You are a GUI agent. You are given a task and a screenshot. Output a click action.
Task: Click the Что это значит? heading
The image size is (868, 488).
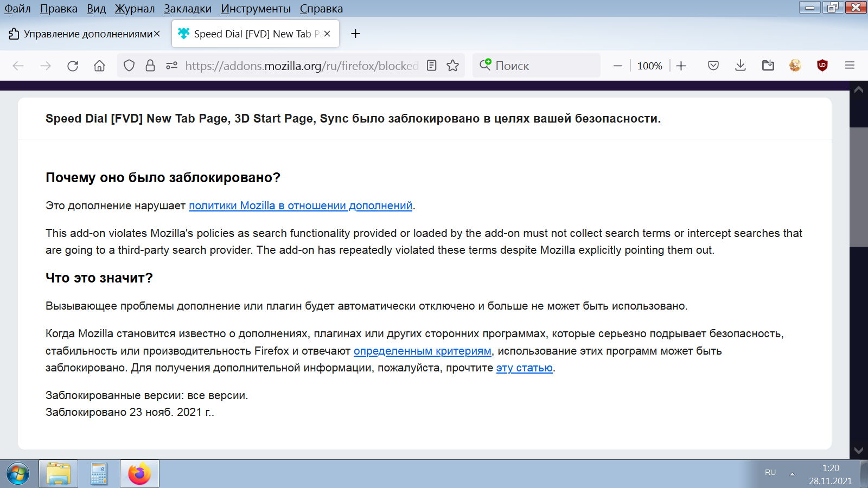coord(99,278)
